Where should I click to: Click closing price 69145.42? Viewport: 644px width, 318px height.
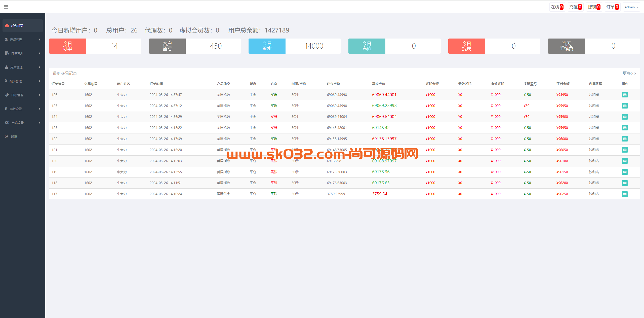click(x=381, y=128)
